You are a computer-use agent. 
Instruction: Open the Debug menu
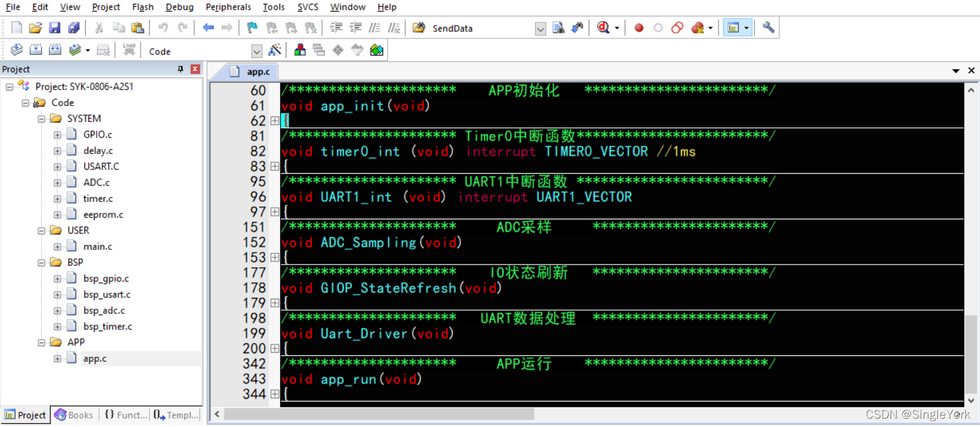tap(180, 7)
